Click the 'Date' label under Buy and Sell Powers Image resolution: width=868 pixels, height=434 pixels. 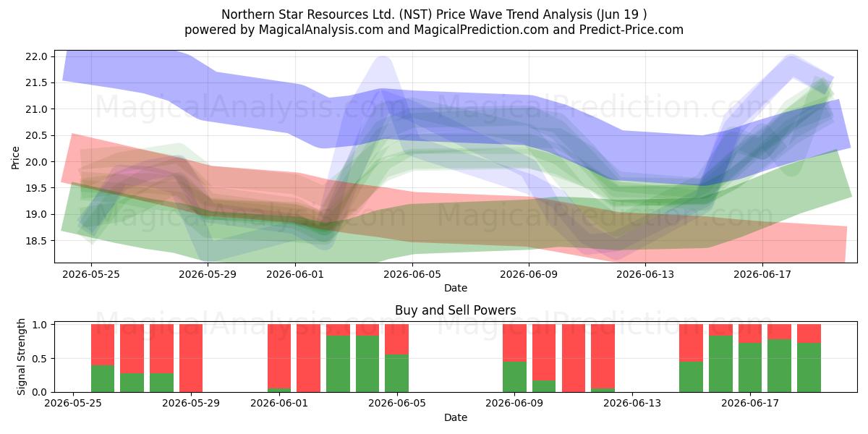click(456, 417)
